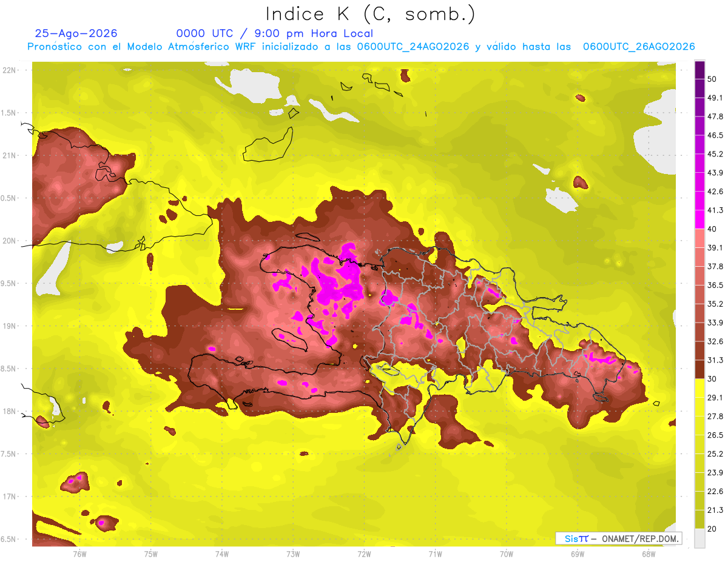Click the colorbar value "50"

point(712,79)
